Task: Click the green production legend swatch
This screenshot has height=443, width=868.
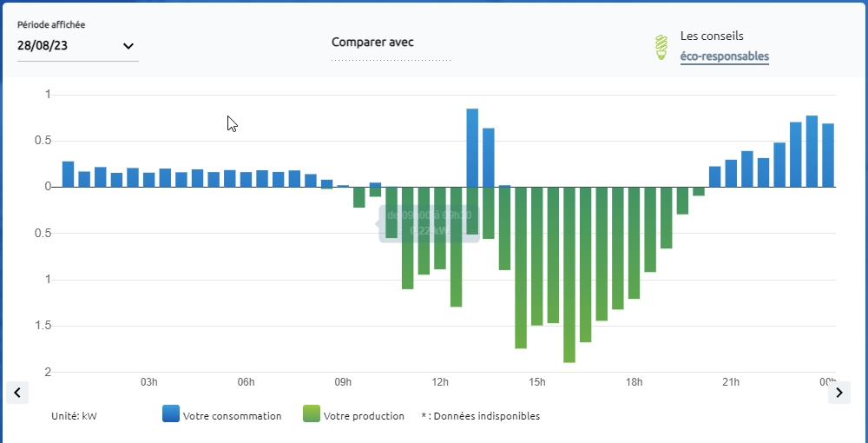Action: click(x=312, y=414)
